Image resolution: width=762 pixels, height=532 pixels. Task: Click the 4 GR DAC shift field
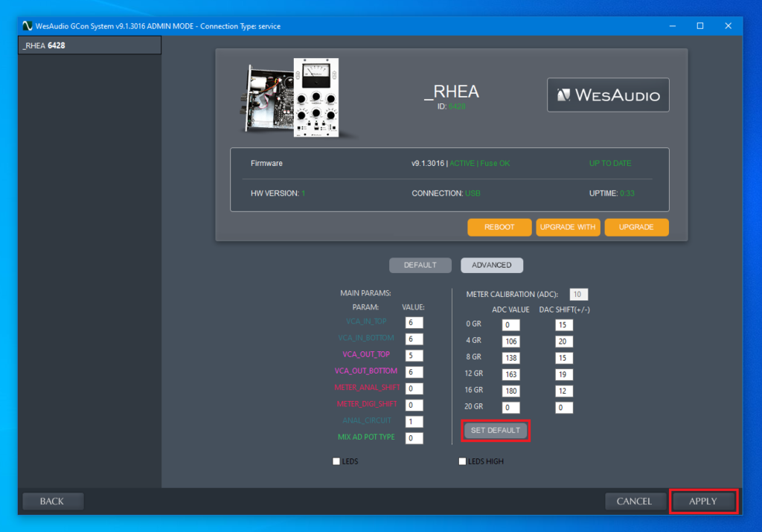coord(564,342)
